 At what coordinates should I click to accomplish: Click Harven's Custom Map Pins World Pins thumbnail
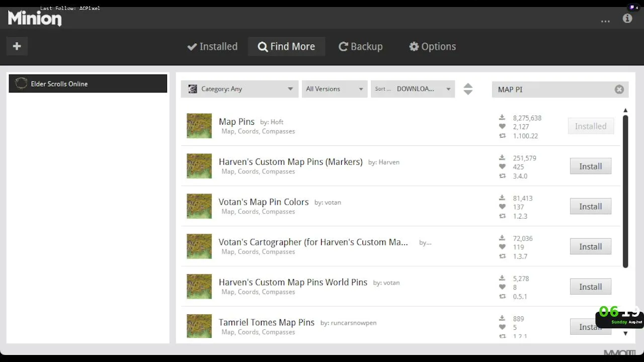(199, 287)
